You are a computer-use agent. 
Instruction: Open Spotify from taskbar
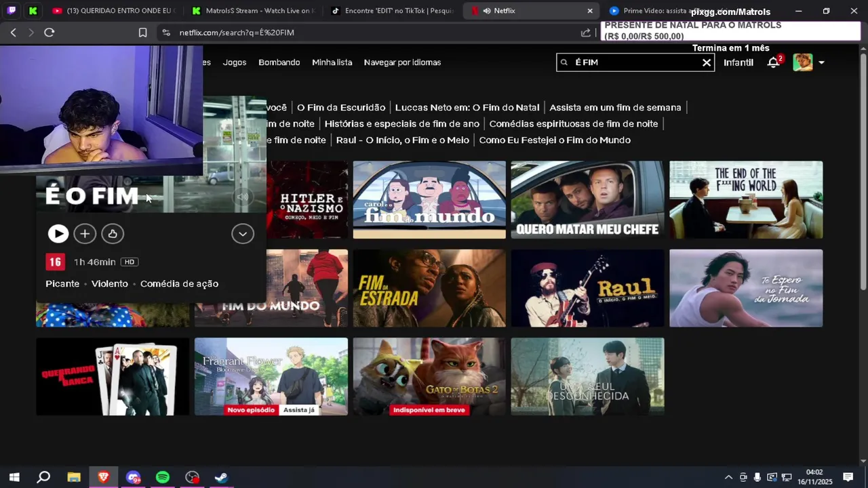pyautogui.click(x=163, y=477)
